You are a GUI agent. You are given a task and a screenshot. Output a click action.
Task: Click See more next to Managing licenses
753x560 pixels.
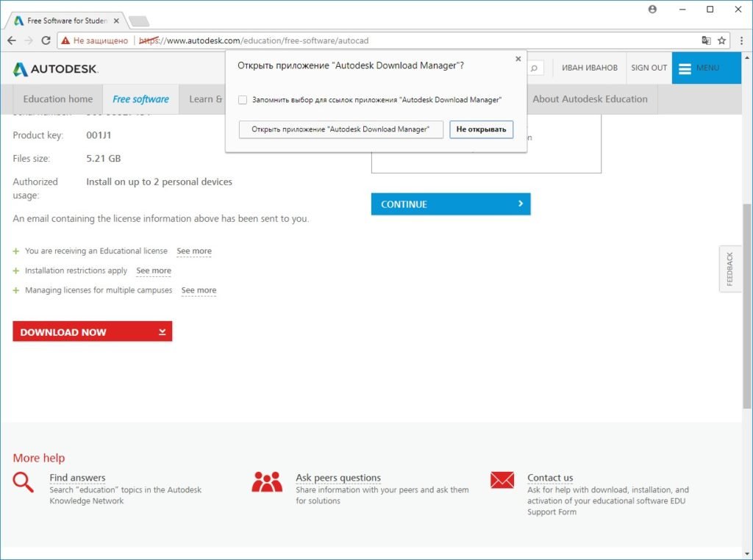click(x=199, y=290)
